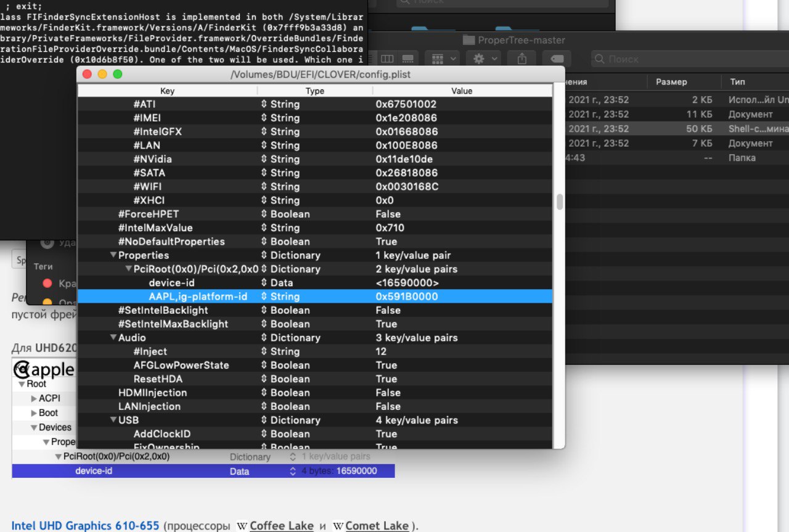Select the #SATA key row

click(x=314, y=173)
